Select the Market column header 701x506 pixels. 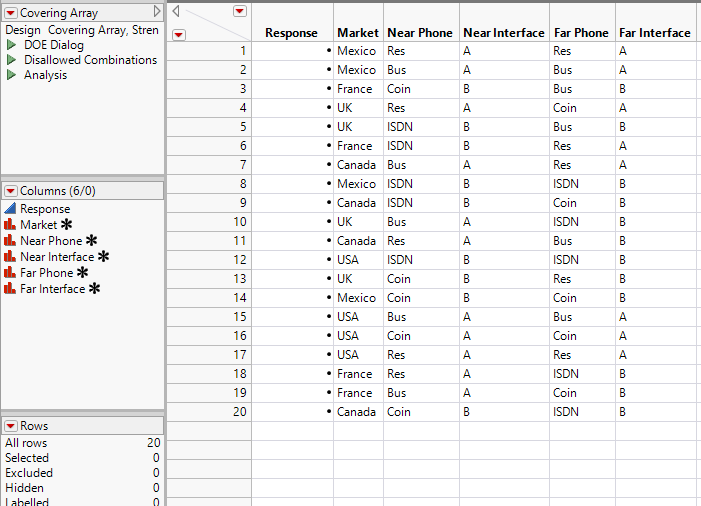[x=358, y=33]
